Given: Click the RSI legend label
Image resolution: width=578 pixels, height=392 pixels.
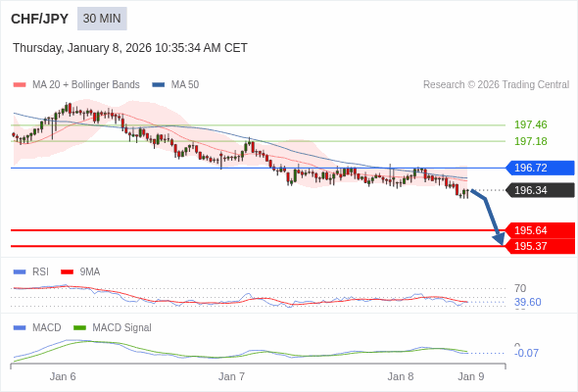Looking at the screenshot, I should click(40, 272).
